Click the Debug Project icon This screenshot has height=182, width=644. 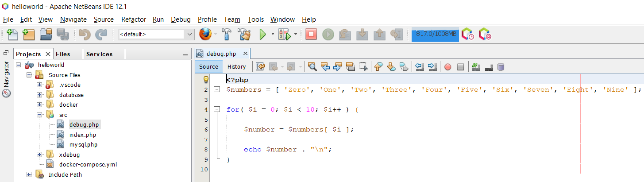click(284, 34)
